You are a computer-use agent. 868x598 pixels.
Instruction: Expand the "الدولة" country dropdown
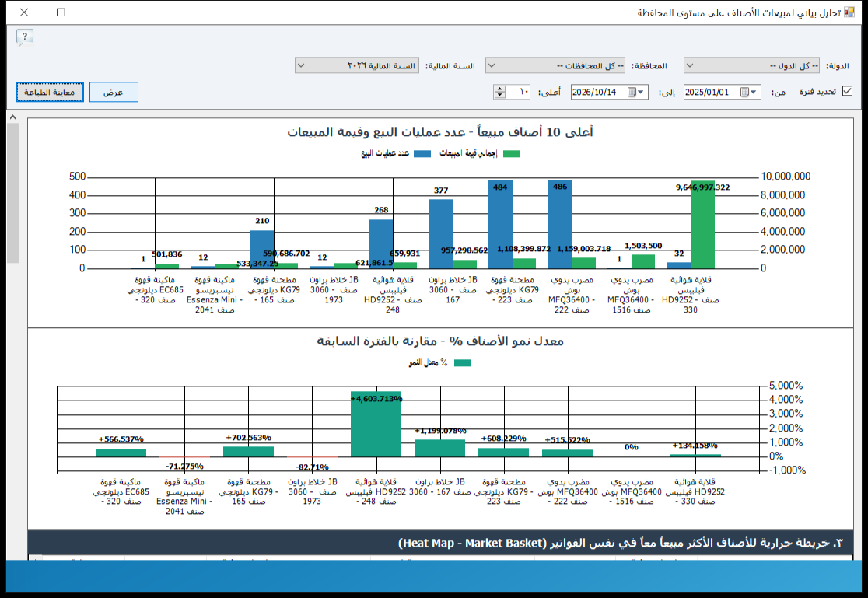(x=690, y=65)
